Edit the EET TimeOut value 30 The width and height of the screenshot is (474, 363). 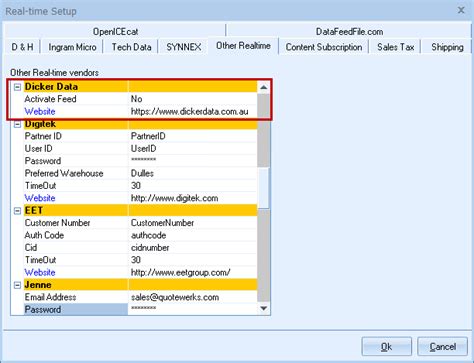193,260
